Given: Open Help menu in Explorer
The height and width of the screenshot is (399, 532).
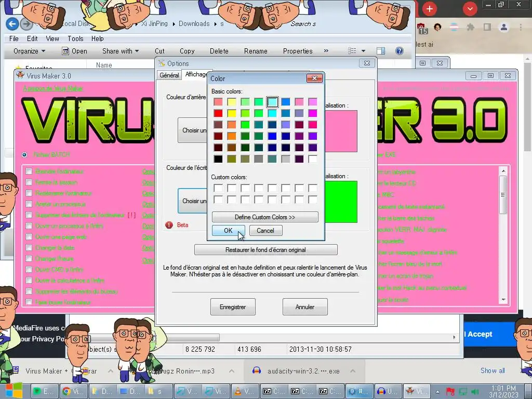Looking at the screenshot, I should pyautogui.click(x=97, y=38).
